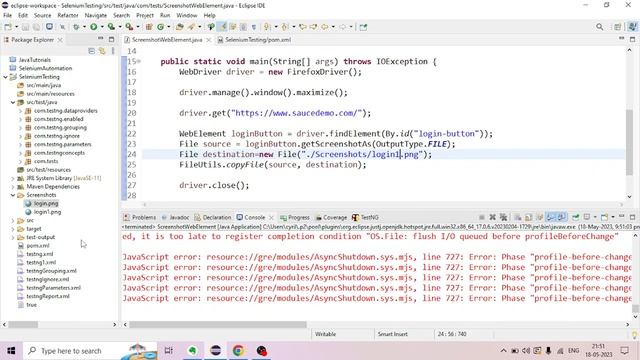Viewport: 640px width, 360px height.
Task: Click the Debug bug icon
Action: coord(76,27)
